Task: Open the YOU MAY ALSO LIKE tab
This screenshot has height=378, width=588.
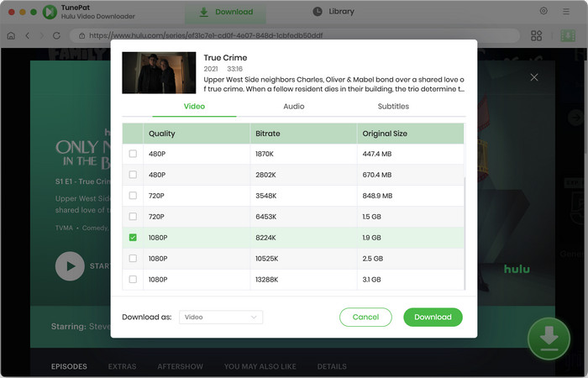Action: [260, 366]
